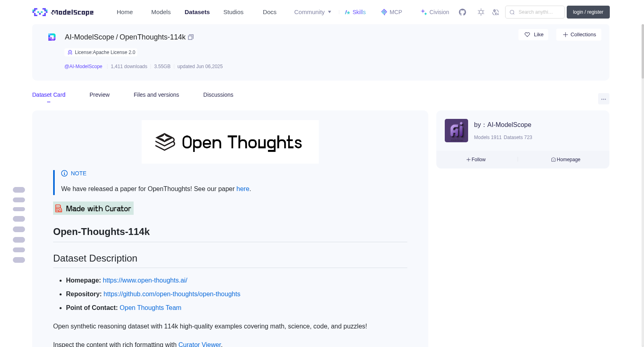Switch to the Preview tab
This screenshot has width=644, height=347.
coord(99,95)
